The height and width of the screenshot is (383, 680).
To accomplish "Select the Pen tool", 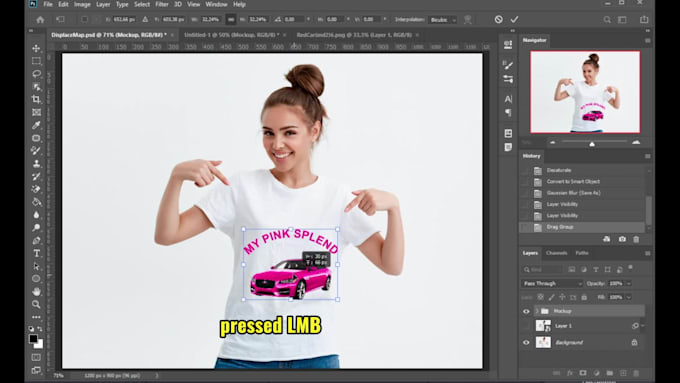I will (36, 240).
